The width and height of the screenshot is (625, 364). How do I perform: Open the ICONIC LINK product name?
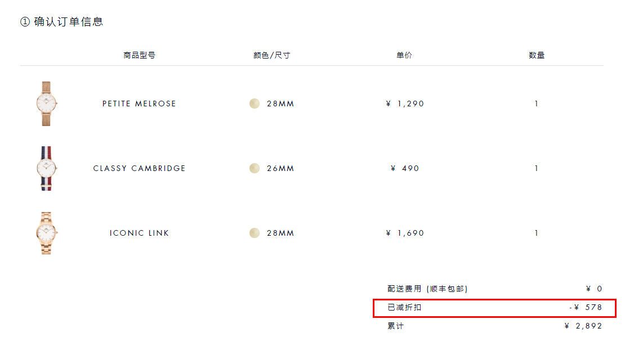pos(139,233)
